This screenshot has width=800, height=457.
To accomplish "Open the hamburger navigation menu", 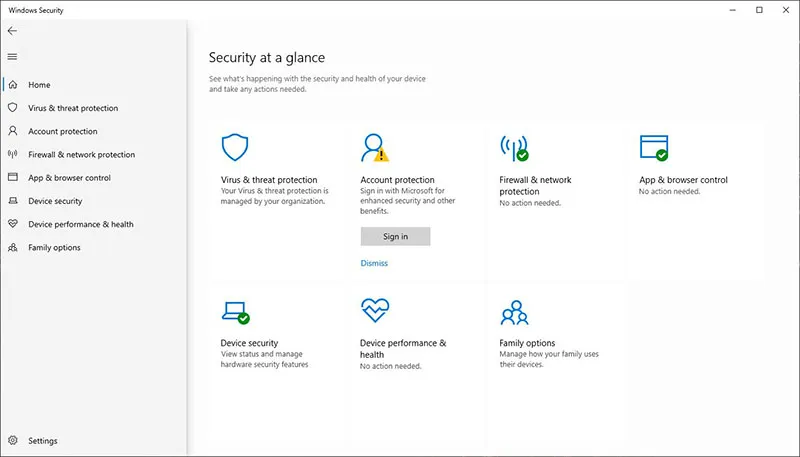I will pos(12,57).
